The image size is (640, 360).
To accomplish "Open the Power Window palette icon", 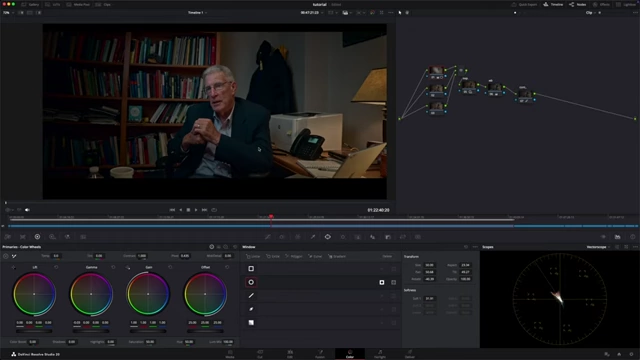I will pos(328,237).
